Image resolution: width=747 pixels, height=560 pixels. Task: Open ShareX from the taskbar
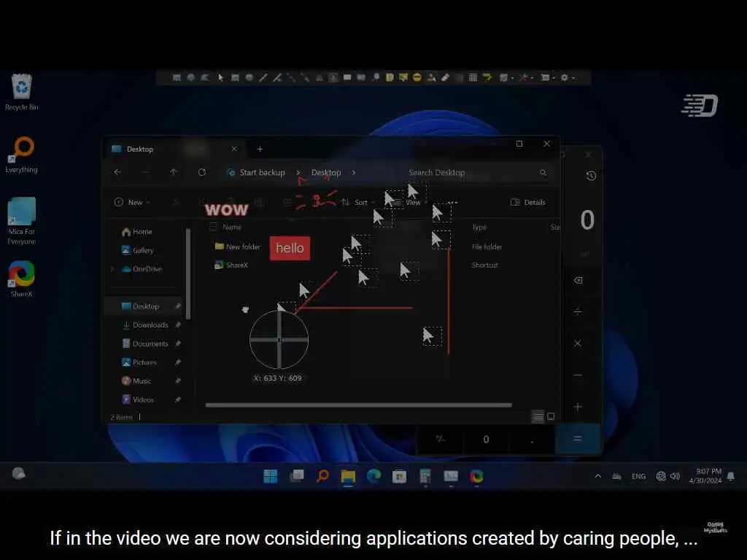[x=476, y=476]
